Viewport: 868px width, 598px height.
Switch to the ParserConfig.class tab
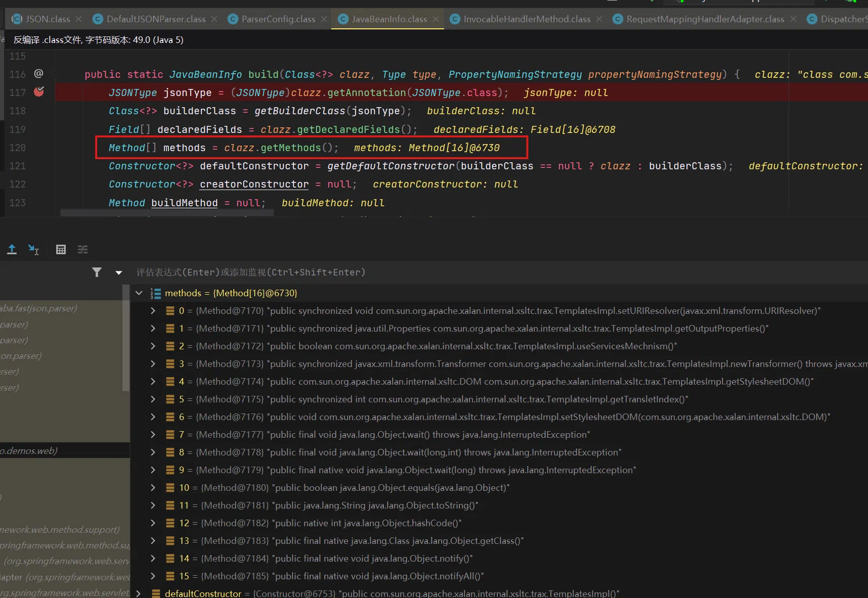278,19
